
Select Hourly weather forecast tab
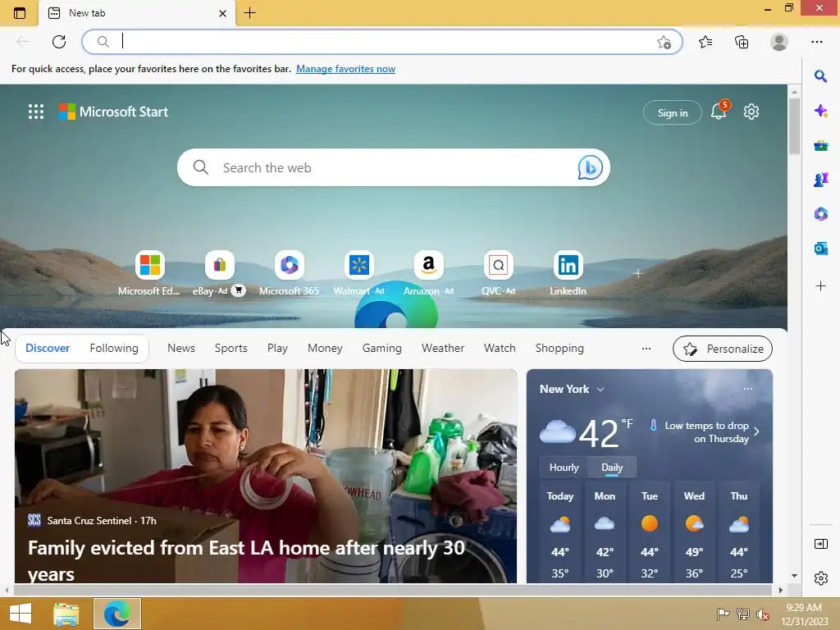564,467
